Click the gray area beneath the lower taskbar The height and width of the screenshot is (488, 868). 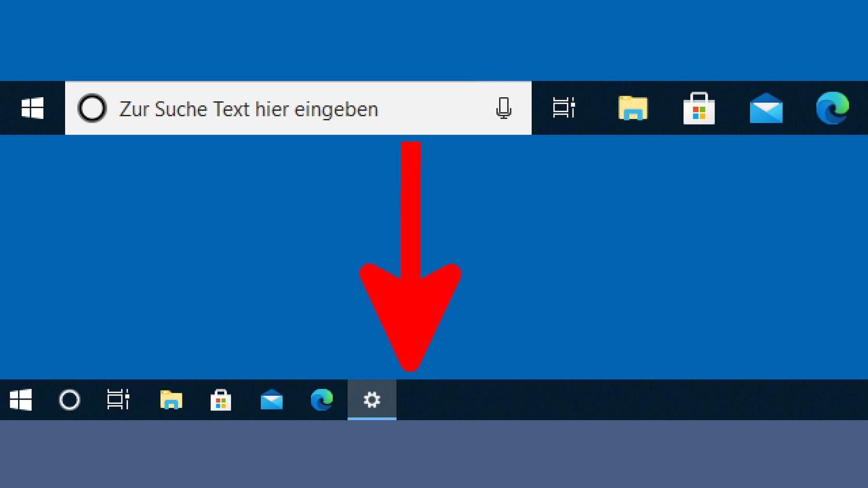[434, 454]
